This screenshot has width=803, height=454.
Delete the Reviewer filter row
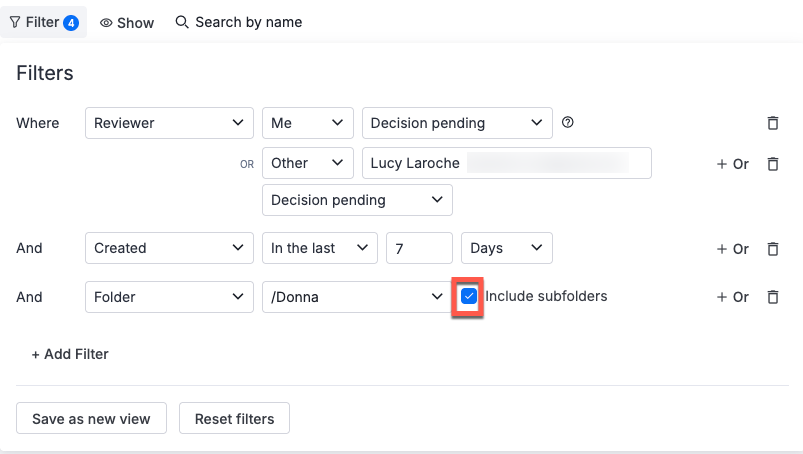[772, 123]
